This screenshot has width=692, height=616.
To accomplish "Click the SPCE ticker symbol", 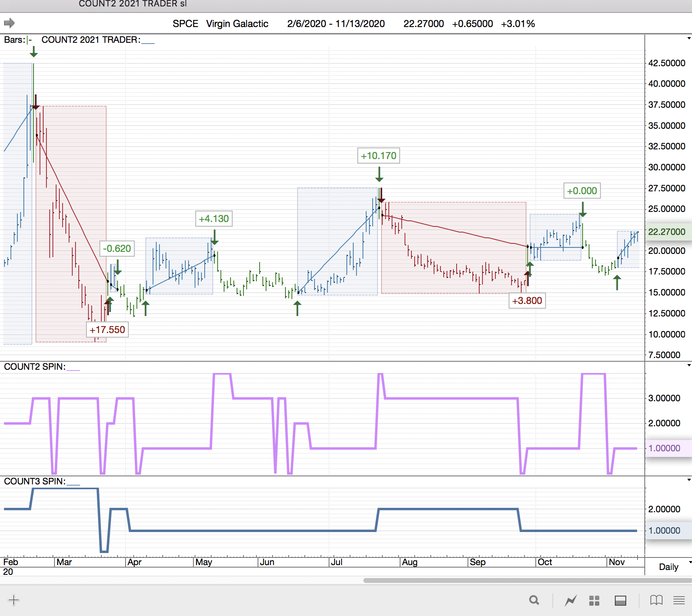I will 185,24.
